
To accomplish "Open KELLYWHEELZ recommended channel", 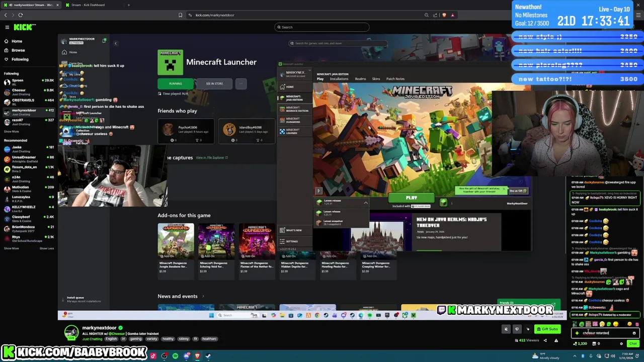I will click(x=29, y=209).
